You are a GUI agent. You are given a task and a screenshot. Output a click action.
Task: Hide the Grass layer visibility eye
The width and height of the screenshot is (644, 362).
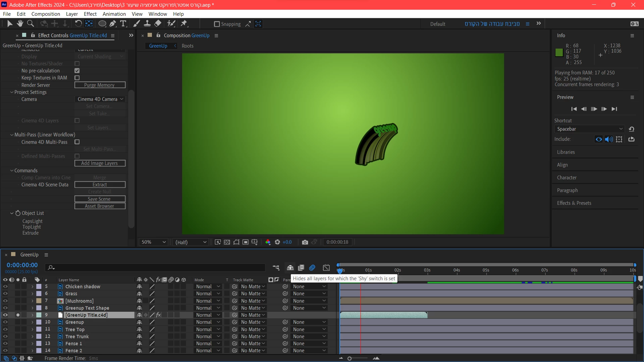coord(5,294)
